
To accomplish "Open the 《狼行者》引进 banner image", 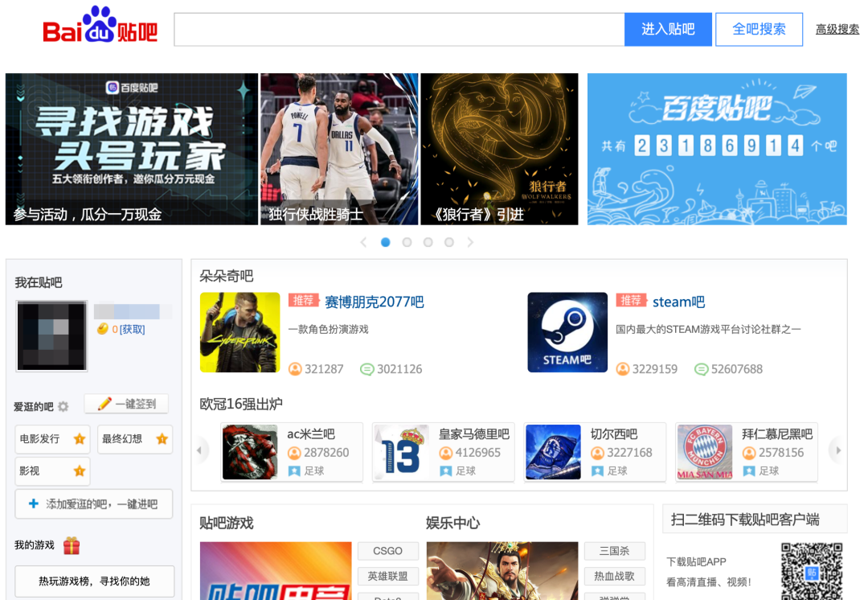I will point(499,149).
